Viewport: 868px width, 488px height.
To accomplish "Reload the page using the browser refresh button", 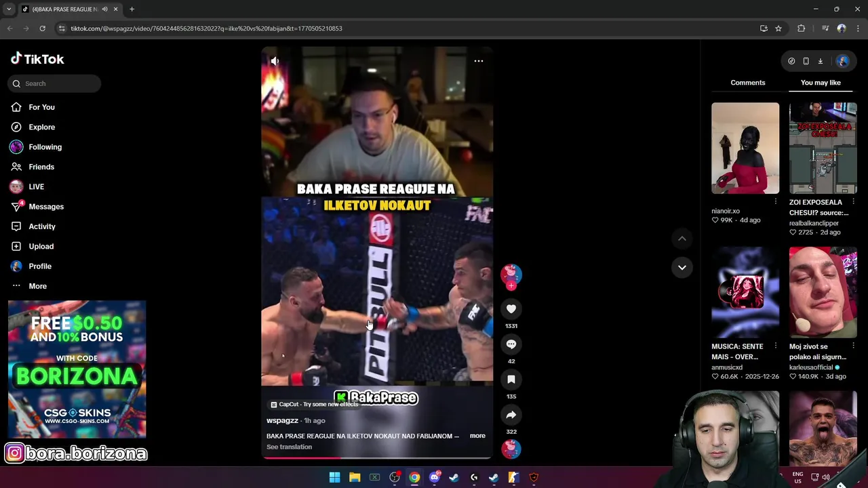I will tap(42, 28).
